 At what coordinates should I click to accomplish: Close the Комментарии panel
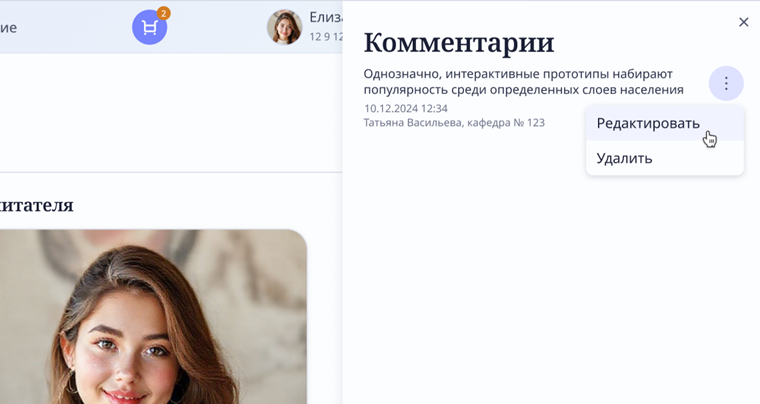(x=744, y=22)
